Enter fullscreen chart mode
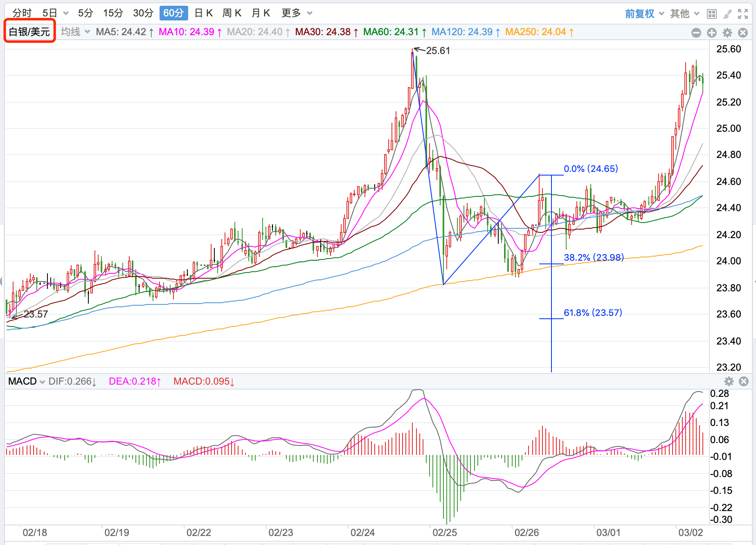Image resolution: width=756 pixels, height=545 pixels. click(743, 14)
